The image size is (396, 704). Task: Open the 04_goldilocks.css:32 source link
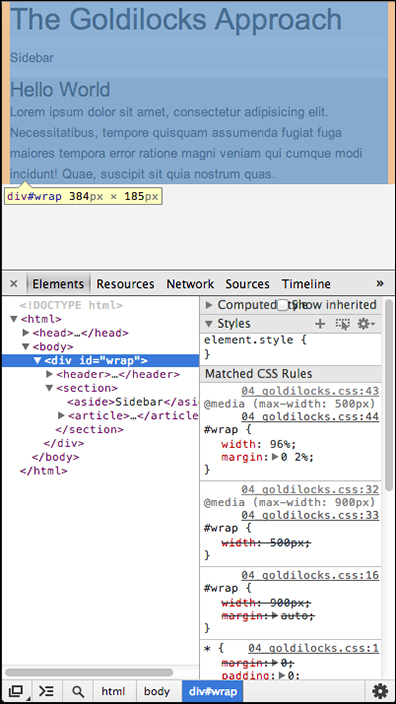(310, 489)
